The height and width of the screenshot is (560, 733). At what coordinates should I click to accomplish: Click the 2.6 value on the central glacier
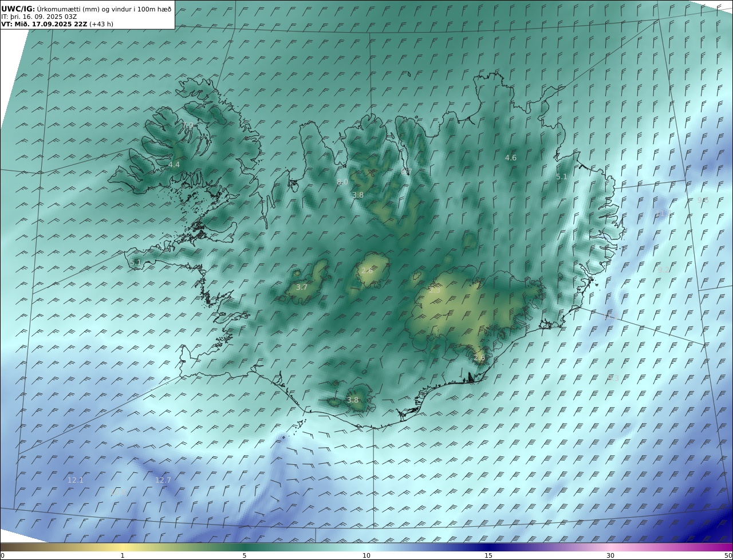coord(367,270)
